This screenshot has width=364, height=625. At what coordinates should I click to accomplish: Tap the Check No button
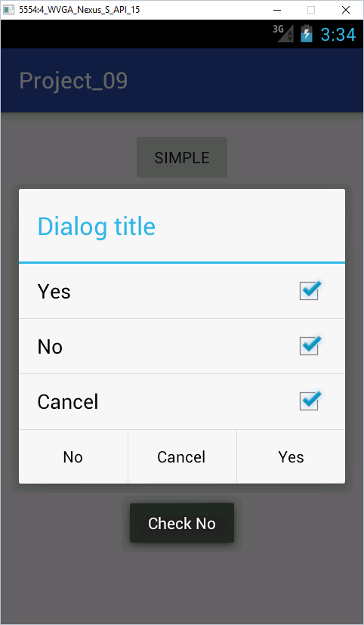click(x=182, y=523)
